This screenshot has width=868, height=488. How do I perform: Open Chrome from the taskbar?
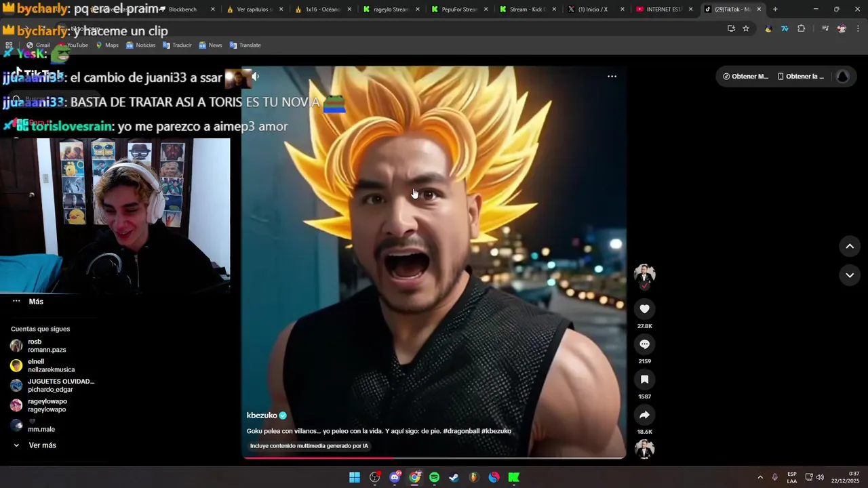click(x=415, y=478)
